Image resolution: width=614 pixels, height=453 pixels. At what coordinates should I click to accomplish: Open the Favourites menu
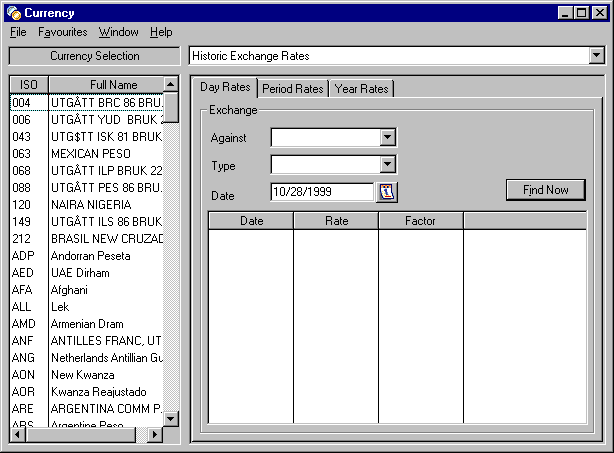point(62,32)
